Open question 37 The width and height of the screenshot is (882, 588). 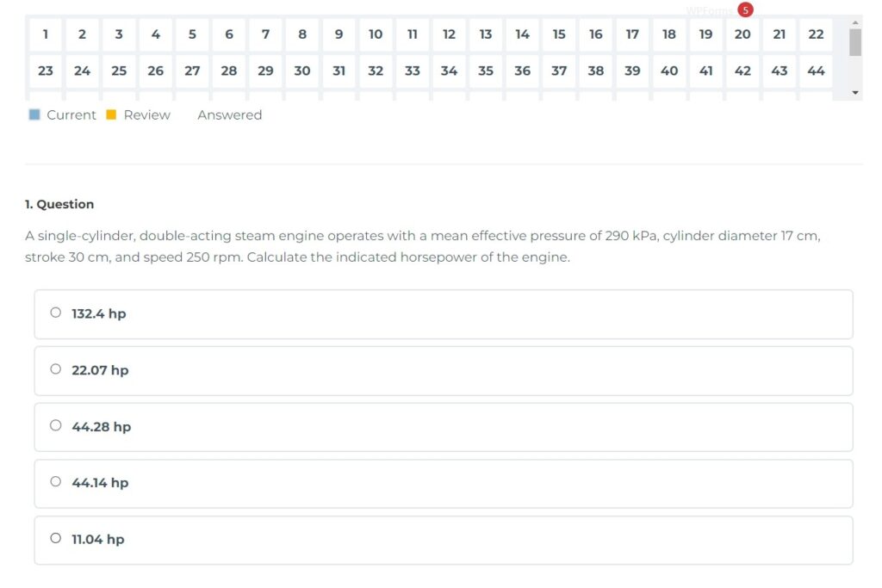pos(559,71)
